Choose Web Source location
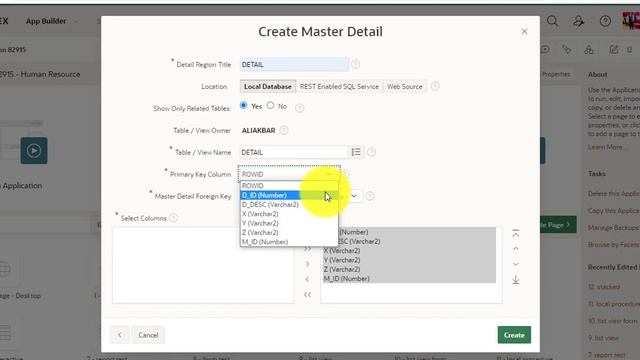Viewport: 640px width, 360px height. tap(404, 87)
